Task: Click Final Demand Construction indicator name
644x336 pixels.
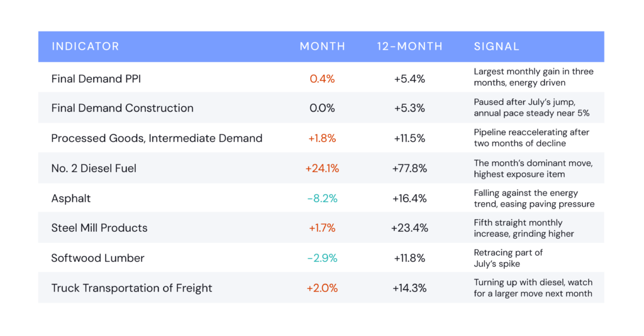Action: (123, 108)
